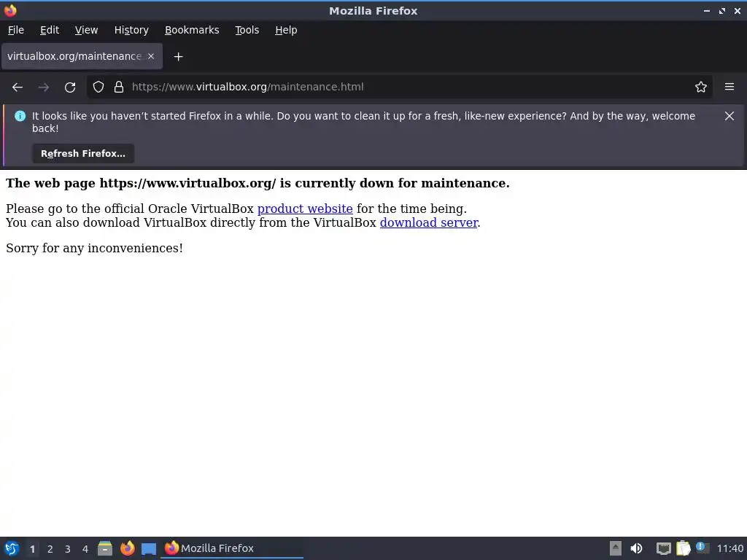Reload the current page
Image resolution: width=747 pixels, height=560 pixels.
[x=70, y=87]
